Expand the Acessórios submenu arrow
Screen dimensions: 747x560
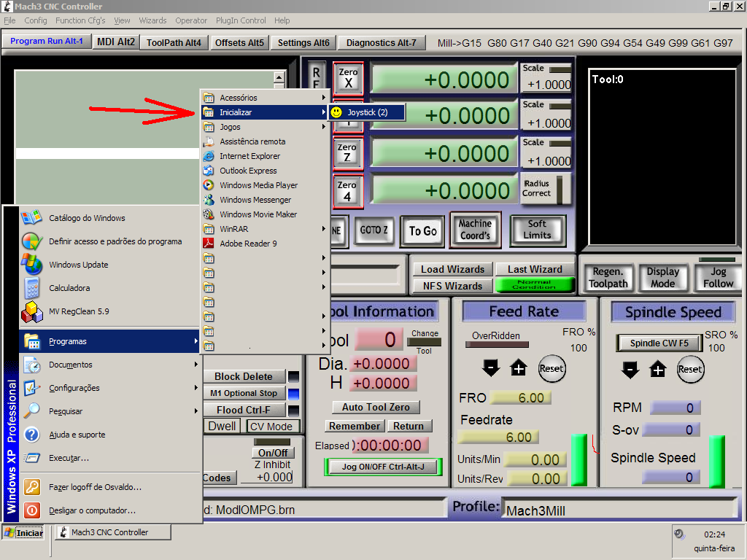[323, 98]
